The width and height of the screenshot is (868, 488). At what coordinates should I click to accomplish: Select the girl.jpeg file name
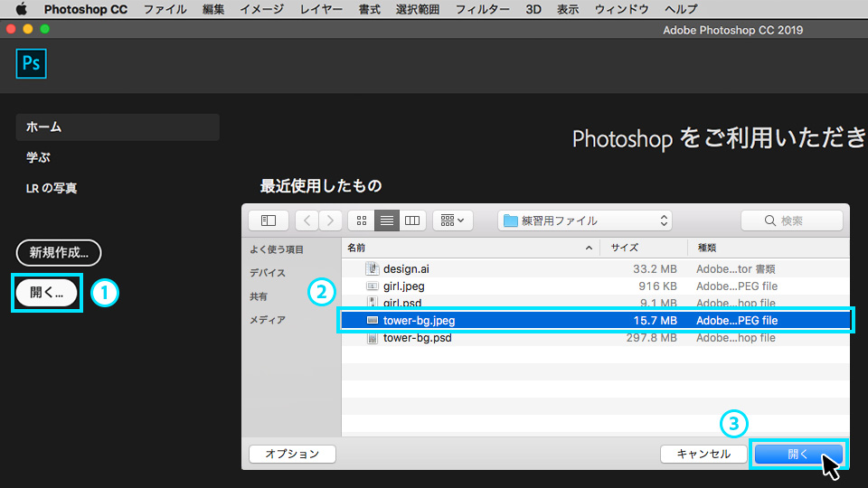pyautogui.click(x=403, y=286)
